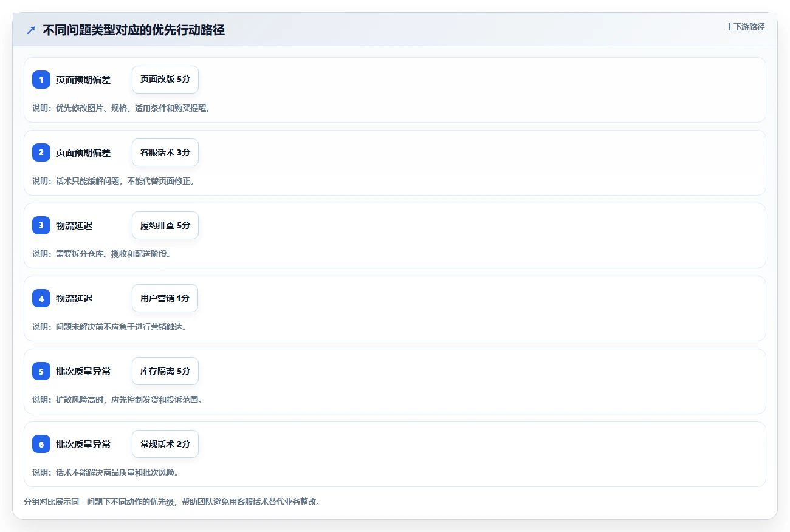
Task: Click the number 6 step badge
Action: coord(41,444)
